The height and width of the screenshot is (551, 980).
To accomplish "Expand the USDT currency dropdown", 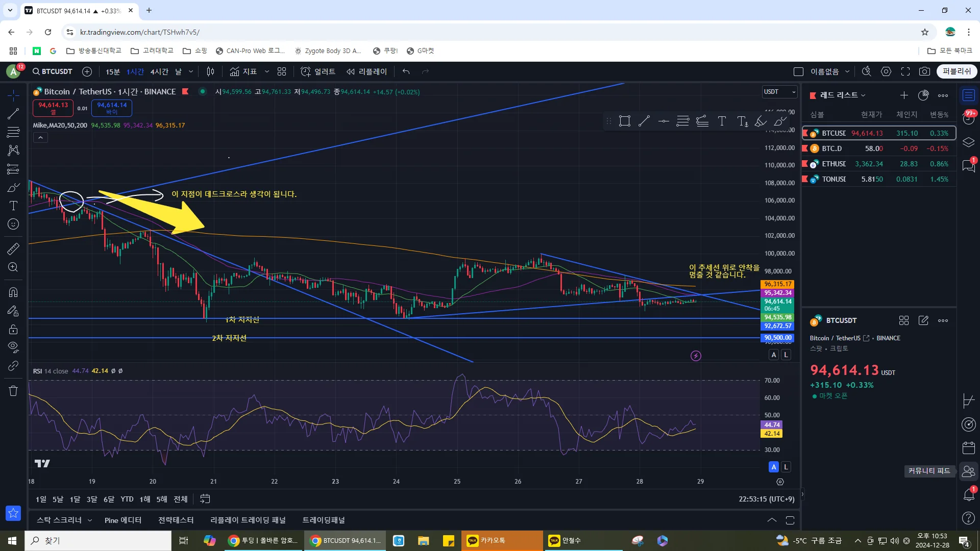I will point(779,92).
